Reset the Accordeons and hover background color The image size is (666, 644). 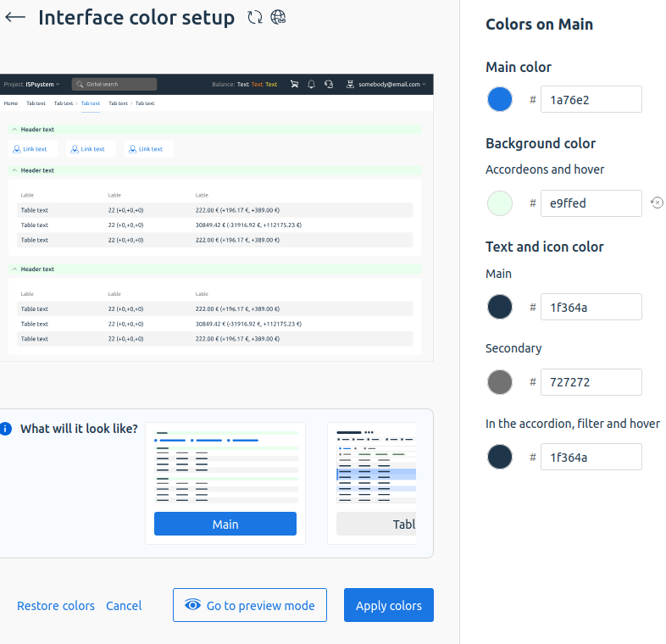tap(657, 203)
